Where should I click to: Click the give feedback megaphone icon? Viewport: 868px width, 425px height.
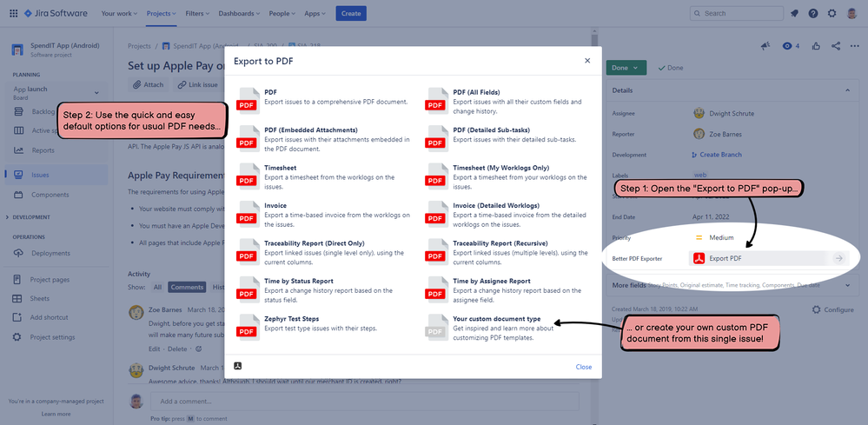pos(765,46)
